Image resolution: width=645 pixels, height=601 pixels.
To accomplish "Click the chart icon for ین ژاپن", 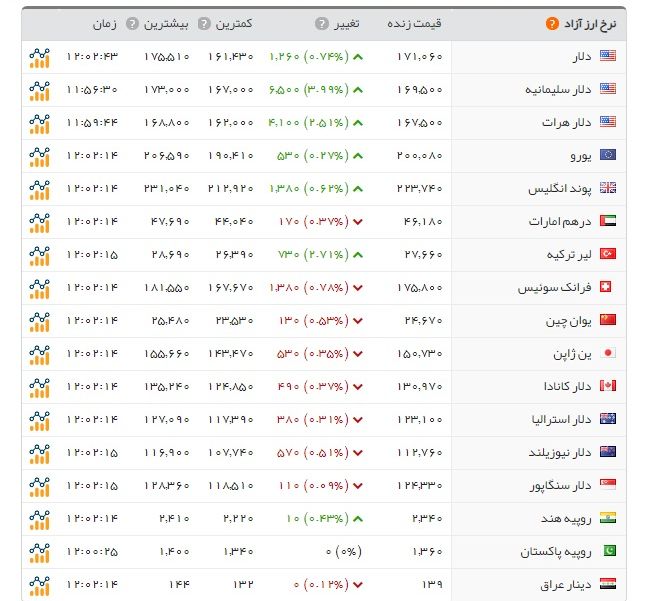I will tap(39, 354).
